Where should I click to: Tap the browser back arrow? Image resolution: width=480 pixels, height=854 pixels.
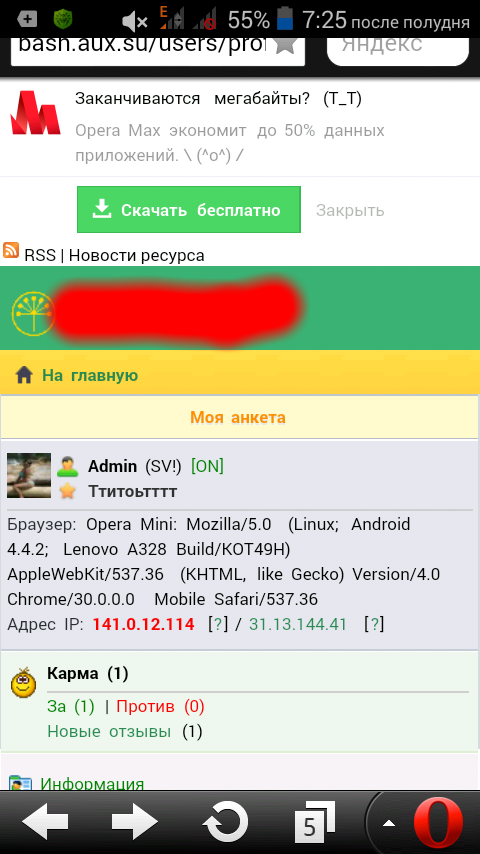click(x=45, y=821)
